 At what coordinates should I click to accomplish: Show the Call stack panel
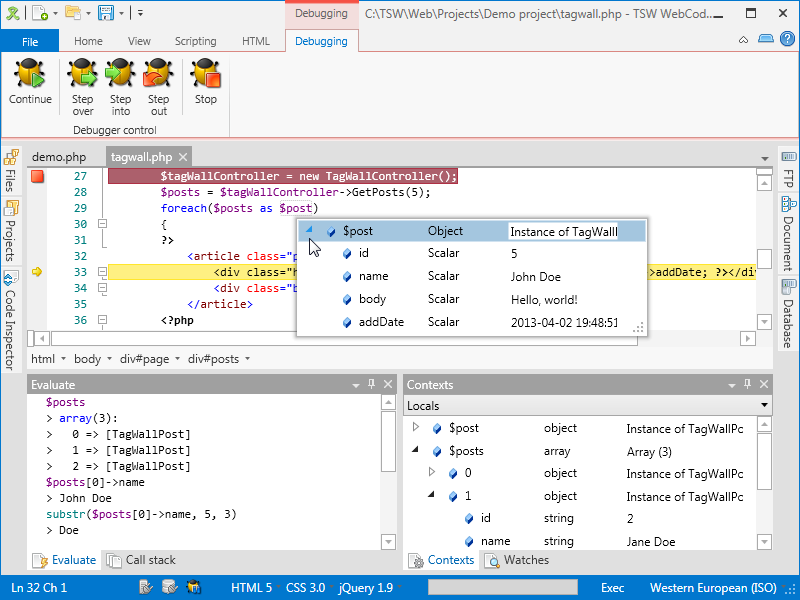coord(141,560)
